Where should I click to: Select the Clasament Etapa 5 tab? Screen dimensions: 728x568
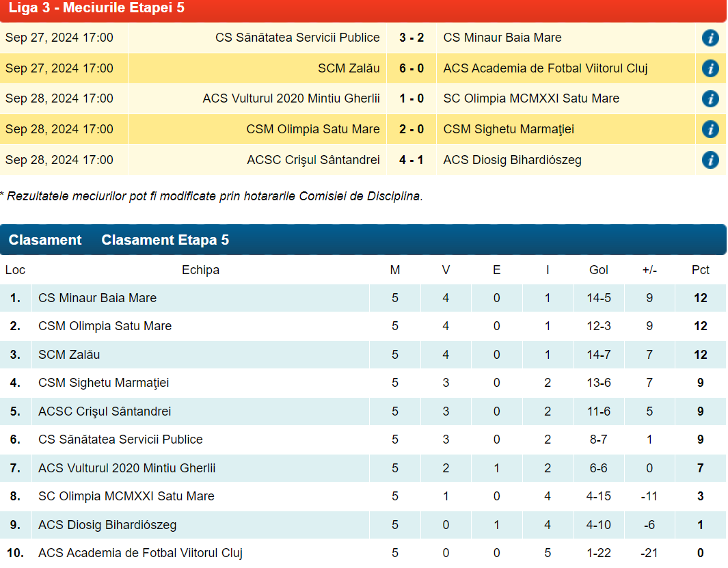tap(165, 240)
